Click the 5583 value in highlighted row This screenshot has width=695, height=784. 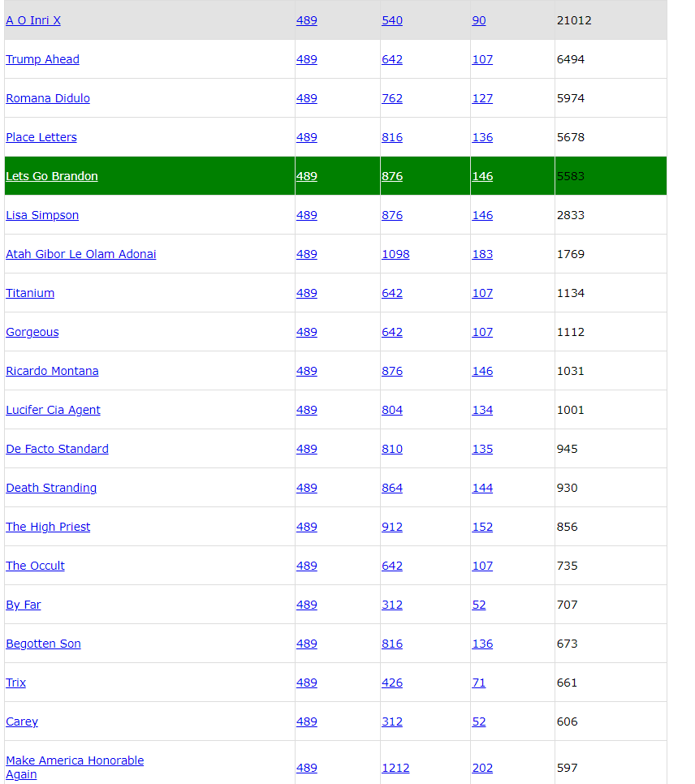click(571, 176)
